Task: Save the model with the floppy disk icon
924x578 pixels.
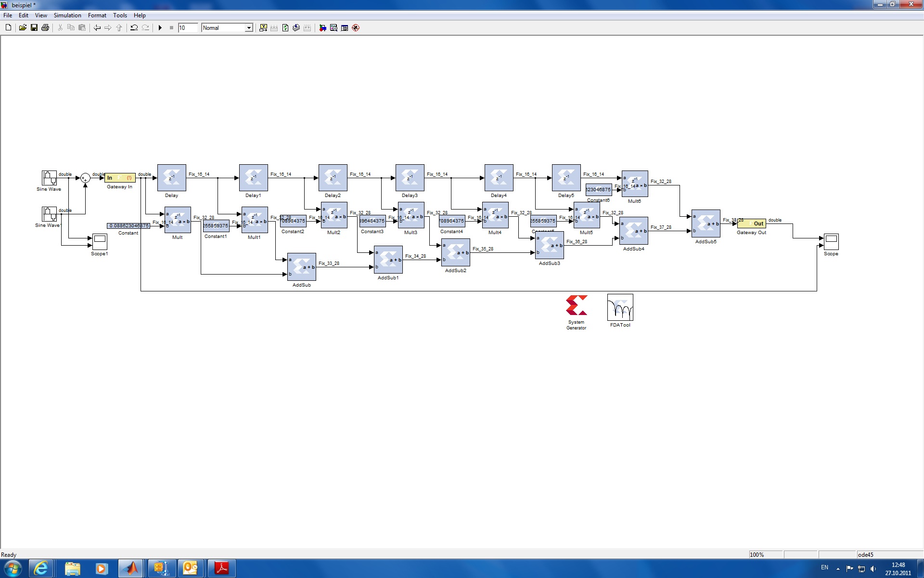Action: pos(34,27)
